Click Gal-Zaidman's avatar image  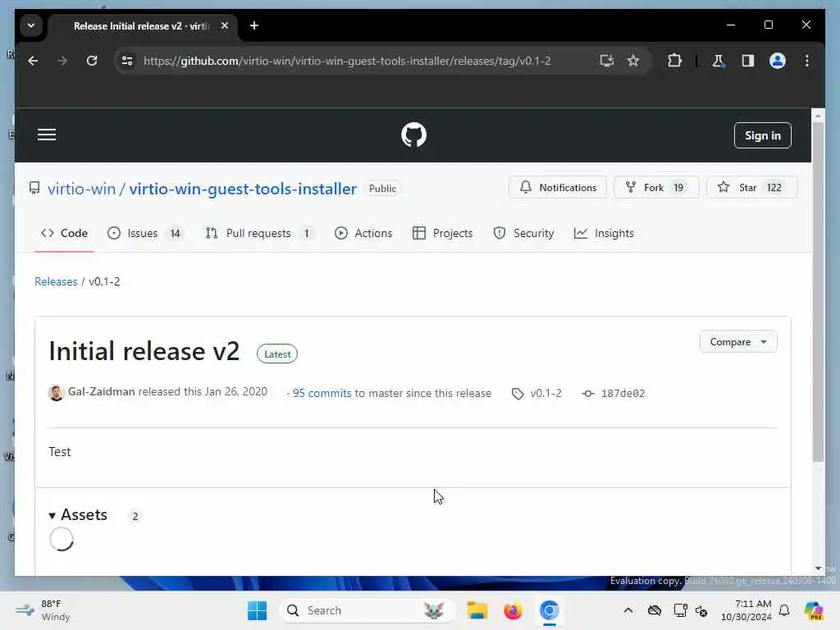[x=57, y=393]
